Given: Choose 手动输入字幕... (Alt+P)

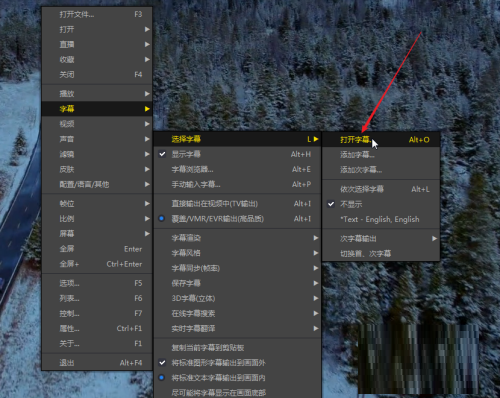Looking at the screenshot, I should point(237,184).
